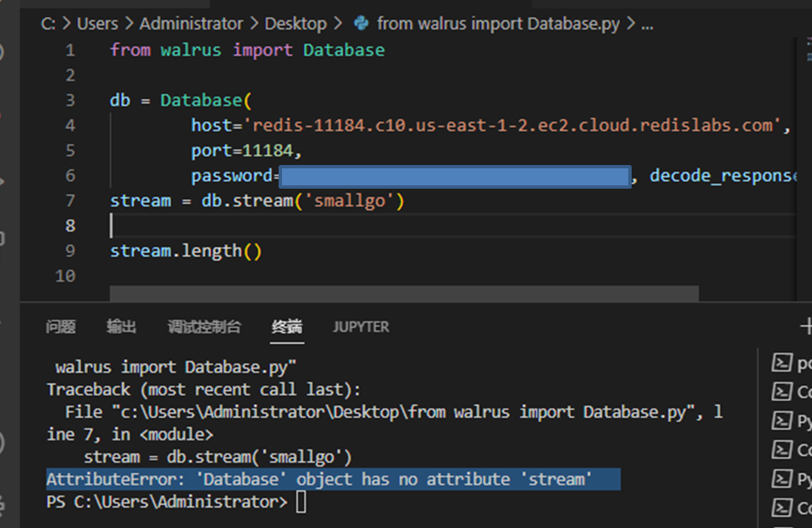Click 'Database(' on line 3

[x=206, y=100]
